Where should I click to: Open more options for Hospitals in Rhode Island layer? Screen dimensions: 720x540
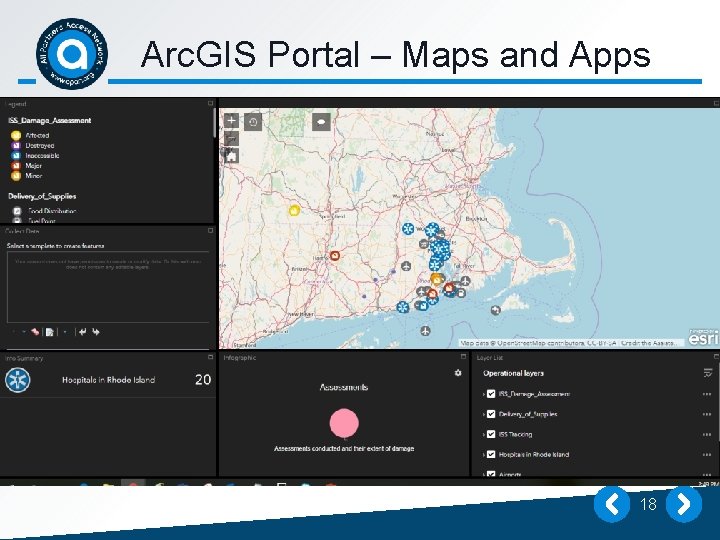point(707,455)
